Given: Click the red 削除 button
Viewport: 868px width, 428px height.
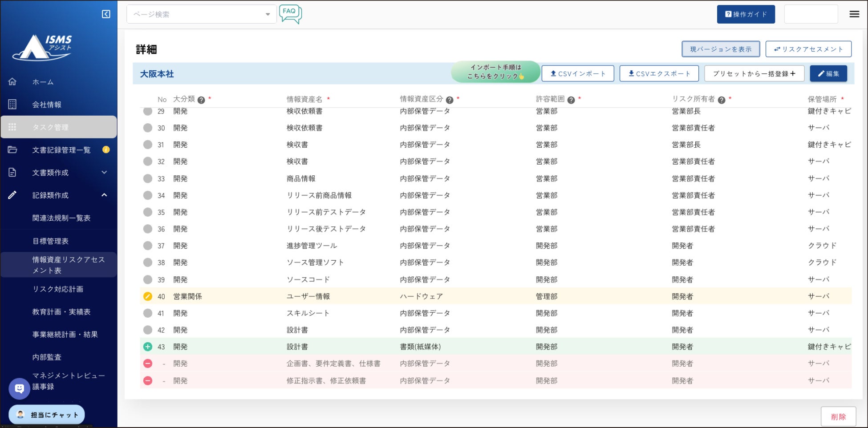Looking at the screenshot, I should (x=838, y=417).
